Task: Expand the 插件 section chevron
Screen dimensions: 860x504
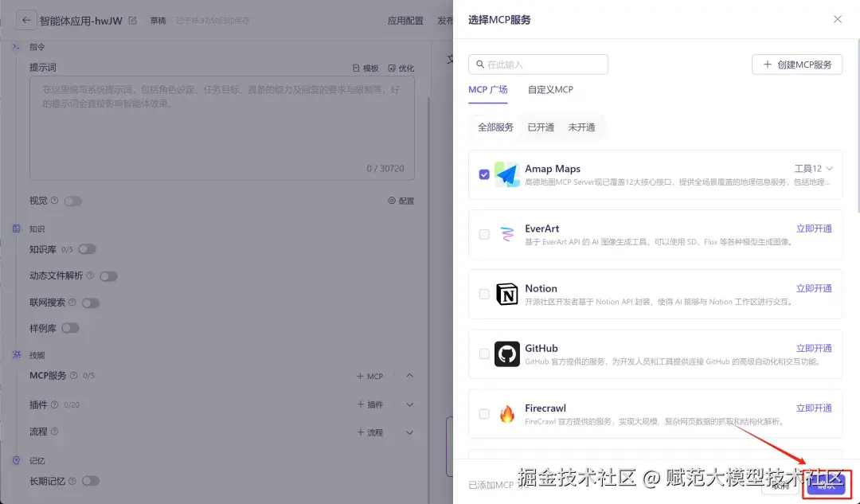Action: 408,404
